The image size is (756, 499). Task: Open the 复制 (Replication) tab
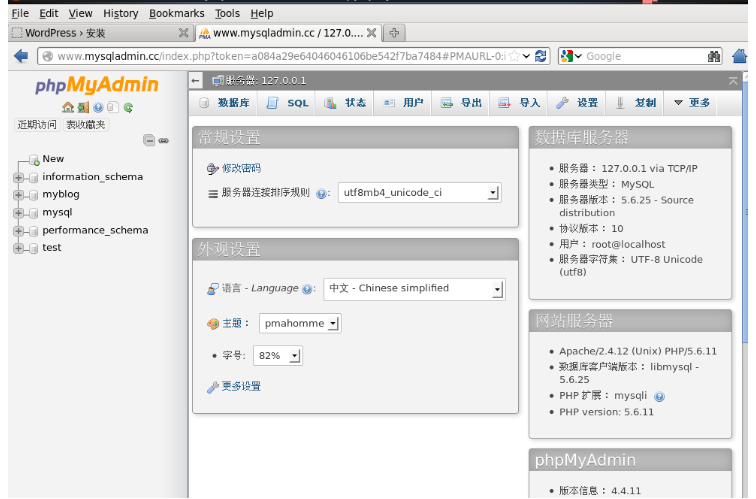tap(635, 103)
